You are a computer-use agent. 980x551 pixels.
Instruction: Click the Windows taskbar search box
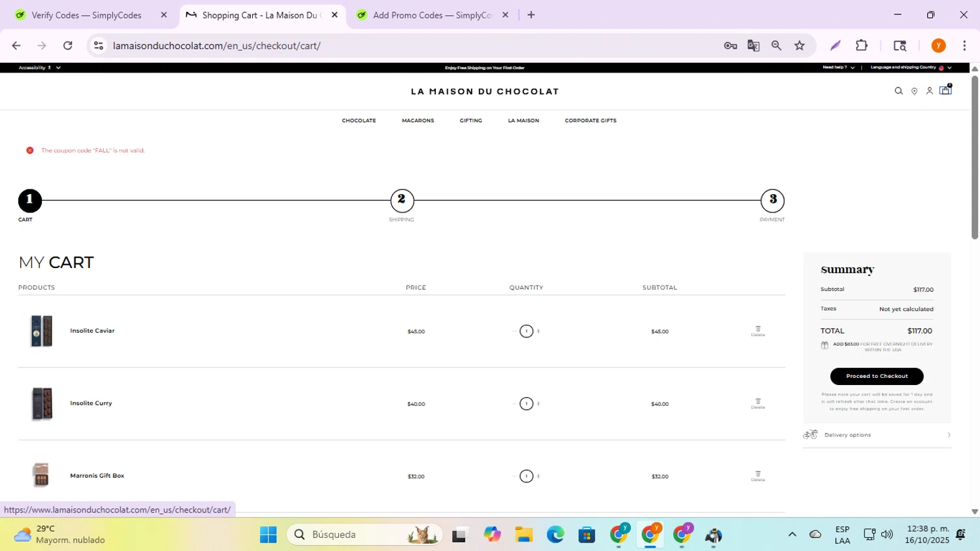tap(365, 535)
